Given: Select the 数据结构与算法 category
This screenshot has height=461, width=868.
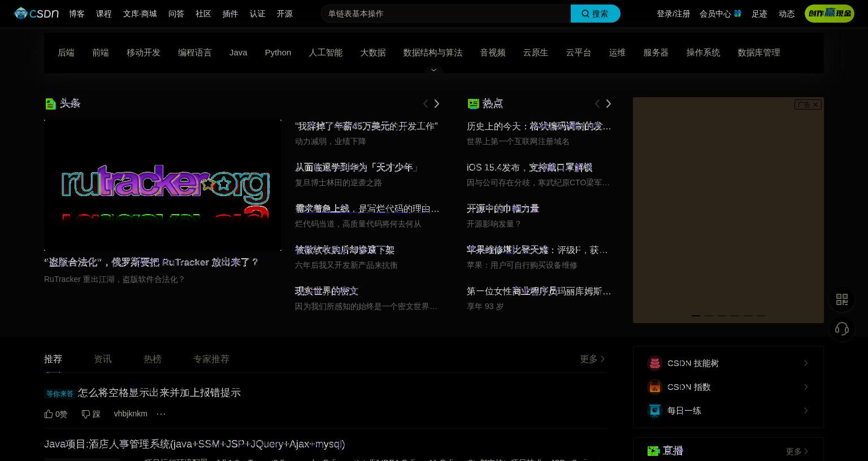Looking at the screenshot, I should (x=433, y=53).
